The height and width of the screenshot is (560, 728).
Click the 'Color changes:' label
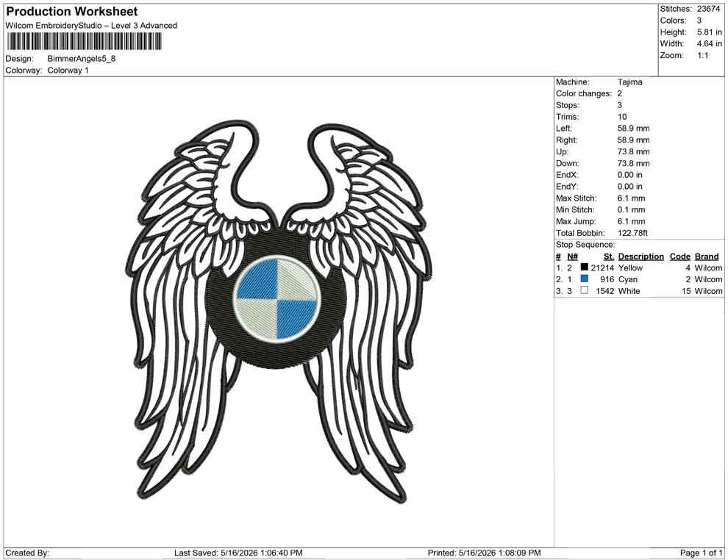point(584,94)
